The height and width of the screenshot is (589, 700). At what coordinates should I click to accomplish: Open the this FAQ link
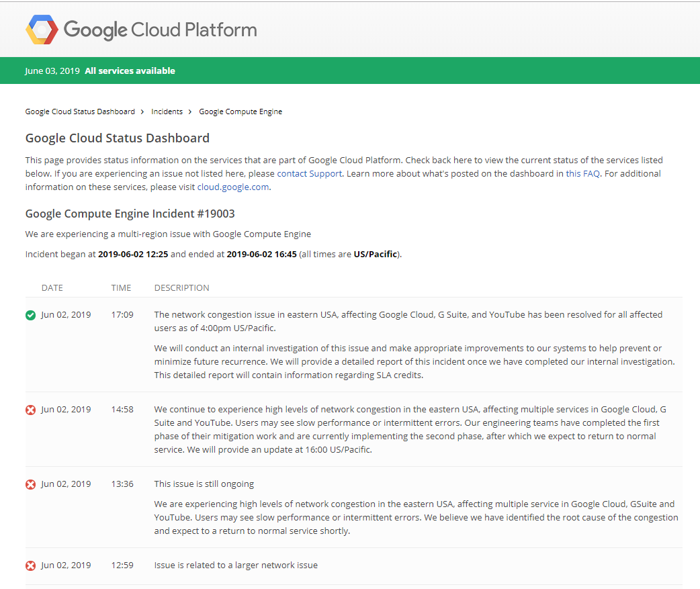pyautogui.click(x=582, y=173)
